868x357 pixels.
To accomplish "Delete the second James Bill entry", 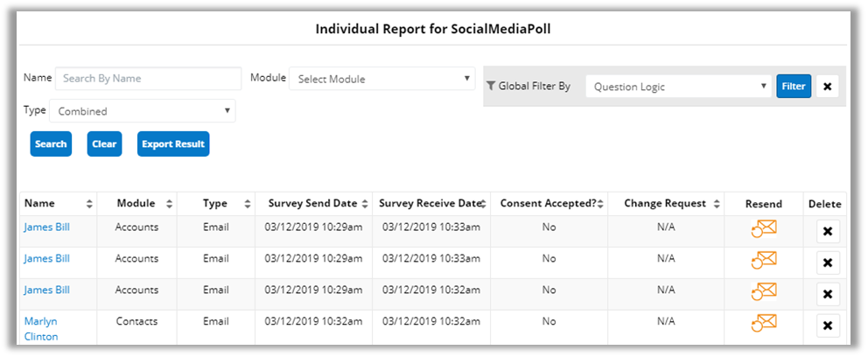I will point(827,262).
